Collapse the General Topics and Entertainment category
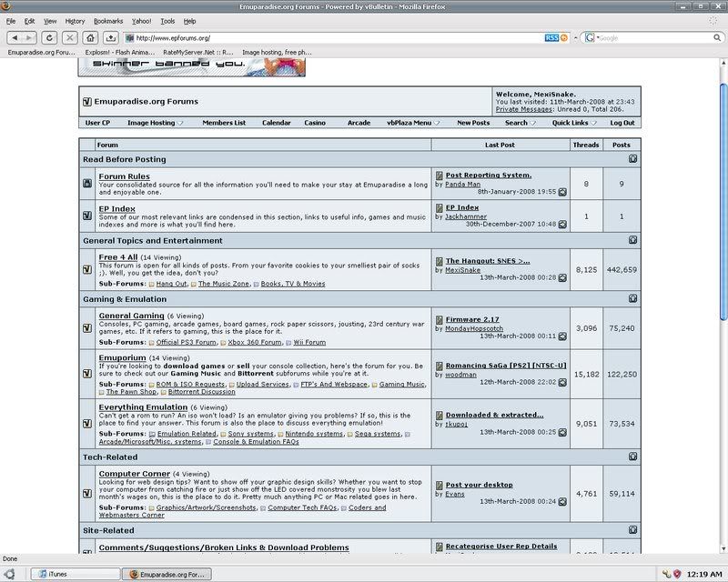 [632, 240]
